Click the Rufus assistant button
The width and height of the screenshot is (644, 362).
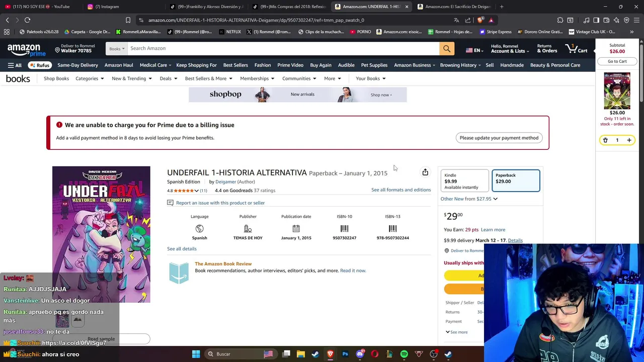pyautogui.click(x=39, y=65)
